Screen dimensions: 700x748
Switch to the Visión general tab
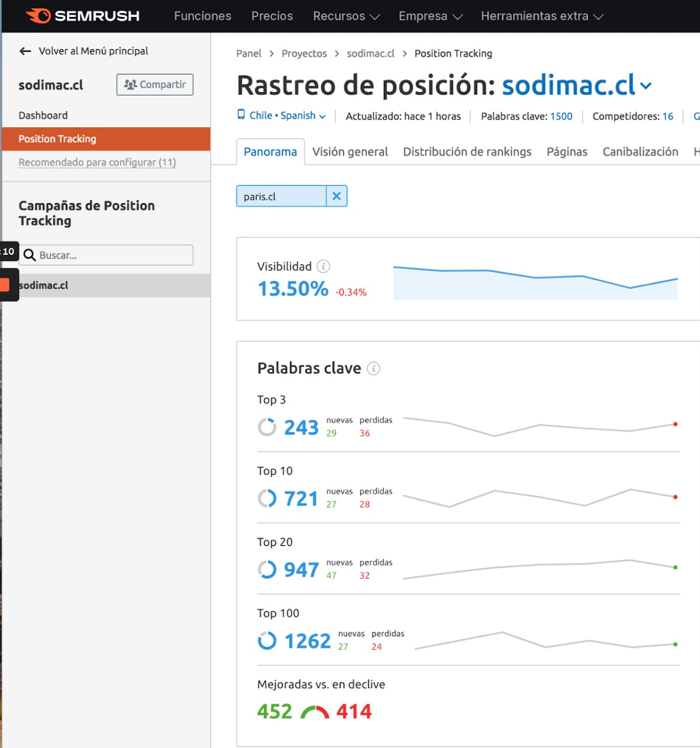350,152
